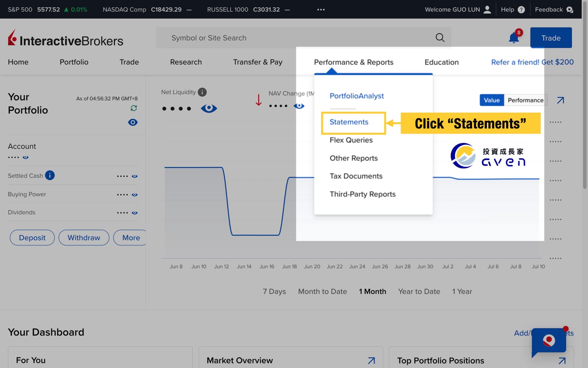This screenshot has width=588, height=368.
Task: Select 1 Month chart range
Action: coord(373,291)
